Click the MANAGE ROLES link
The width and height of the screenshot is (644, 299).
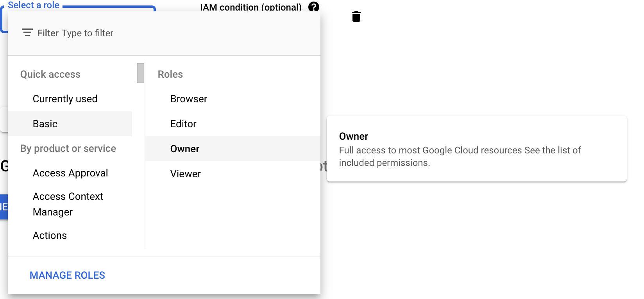pyautogui.click(x=67, y=275)
